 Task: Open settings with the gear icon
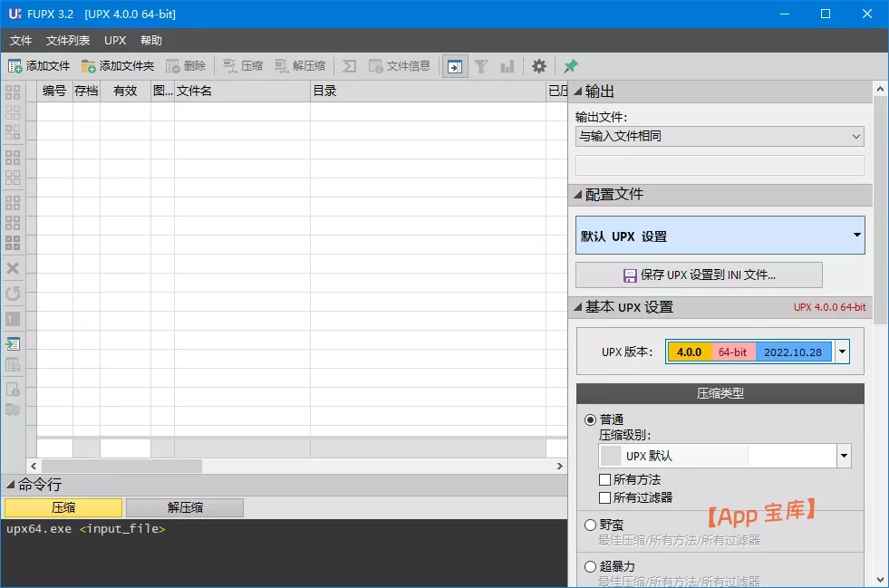[539, 66]
